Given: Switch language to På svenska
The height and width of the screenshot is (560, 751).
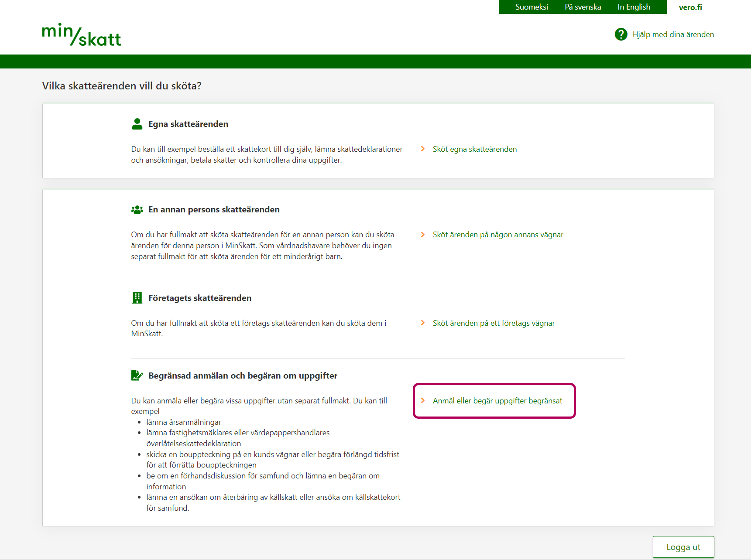Looking at the screenshot, I should point(583,7).
